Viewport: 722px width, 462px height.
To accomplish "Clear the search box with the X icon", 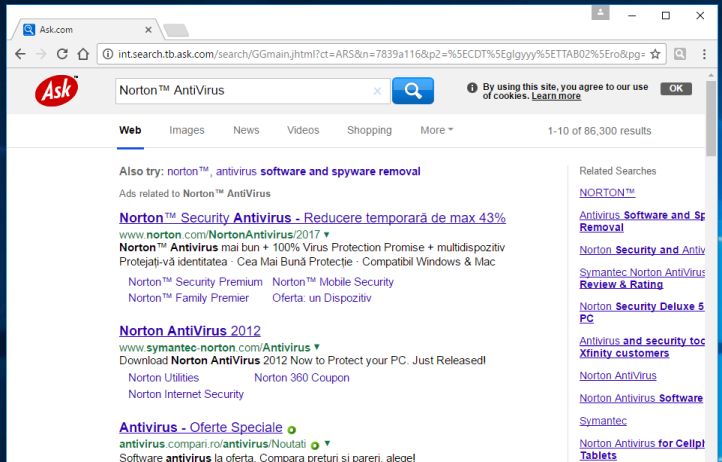I will pos(377,91).
